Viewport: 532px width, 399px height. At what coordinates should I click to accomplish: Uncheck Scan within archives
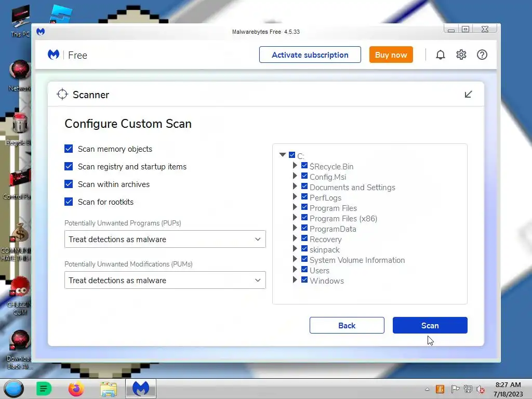pos(69,184)
